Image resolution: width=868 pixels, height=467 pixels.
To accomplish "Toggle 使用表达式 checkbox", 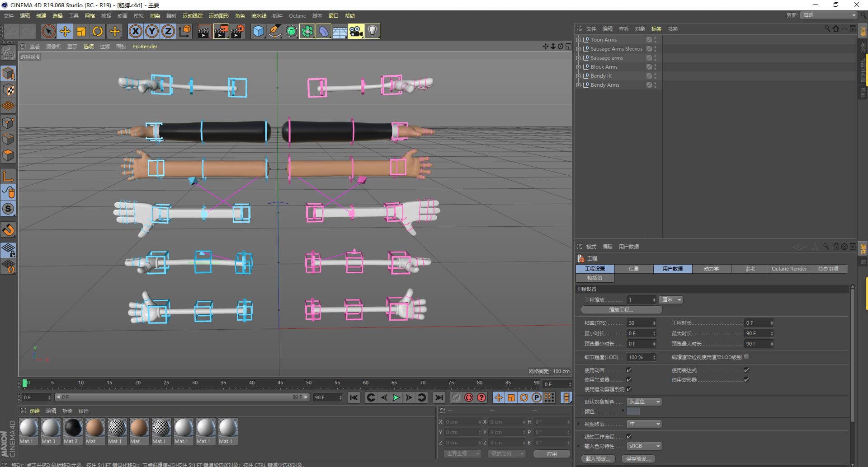I will coord(746,370).
